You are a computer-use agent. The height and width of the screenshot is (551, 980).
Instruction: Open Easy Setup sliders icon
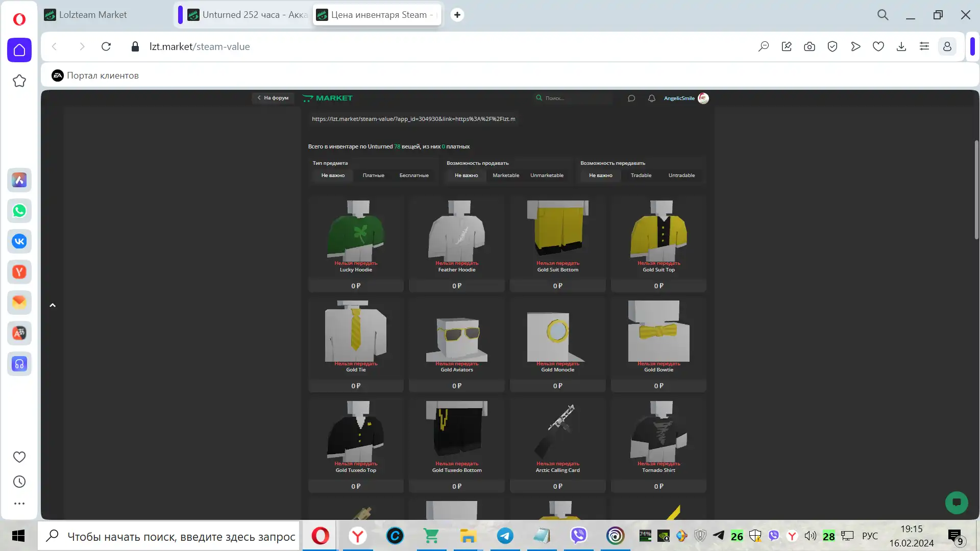tap(924, 46)
